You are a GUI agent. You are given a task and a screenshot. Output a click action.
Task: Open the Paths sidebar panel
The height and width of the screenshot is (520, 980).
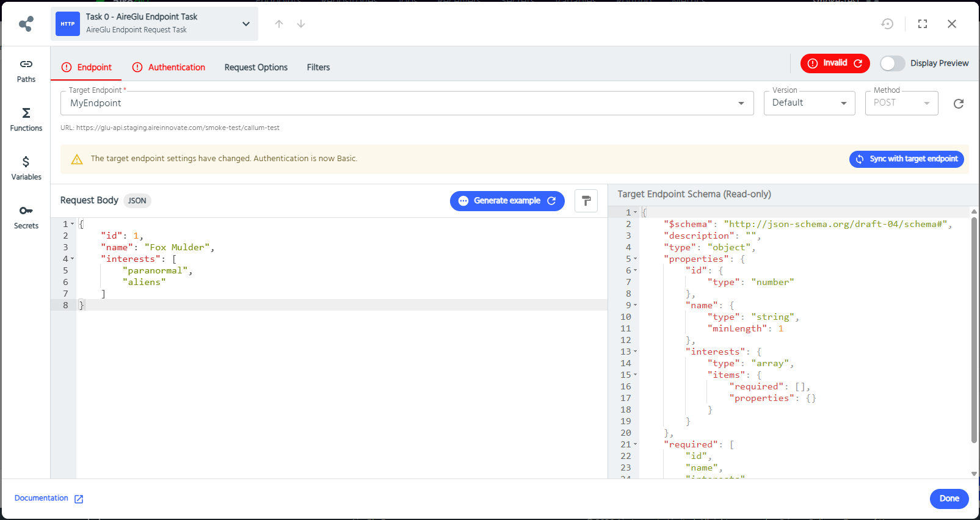[x=26, y=71]
